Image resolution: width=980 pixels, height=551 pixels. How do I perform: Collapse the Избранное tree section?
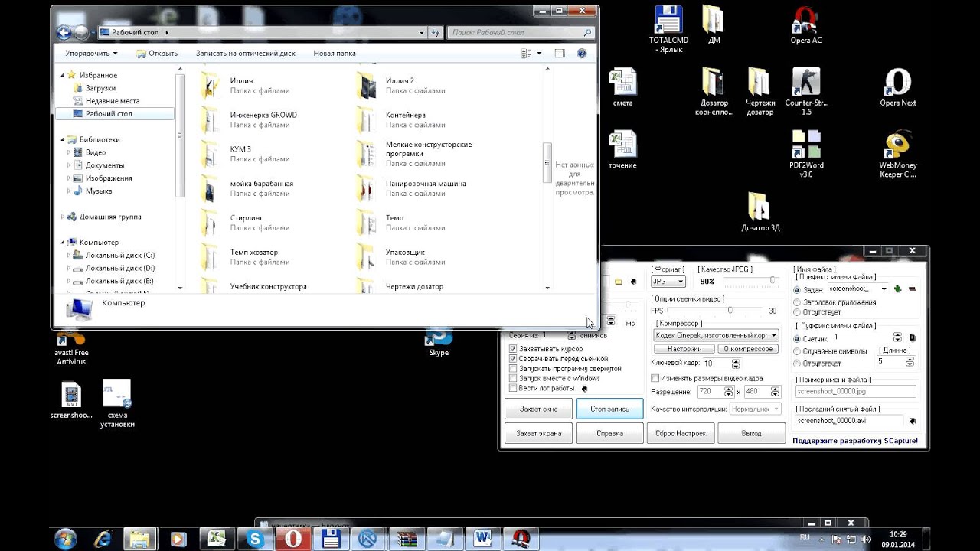[x=63, y=75]
